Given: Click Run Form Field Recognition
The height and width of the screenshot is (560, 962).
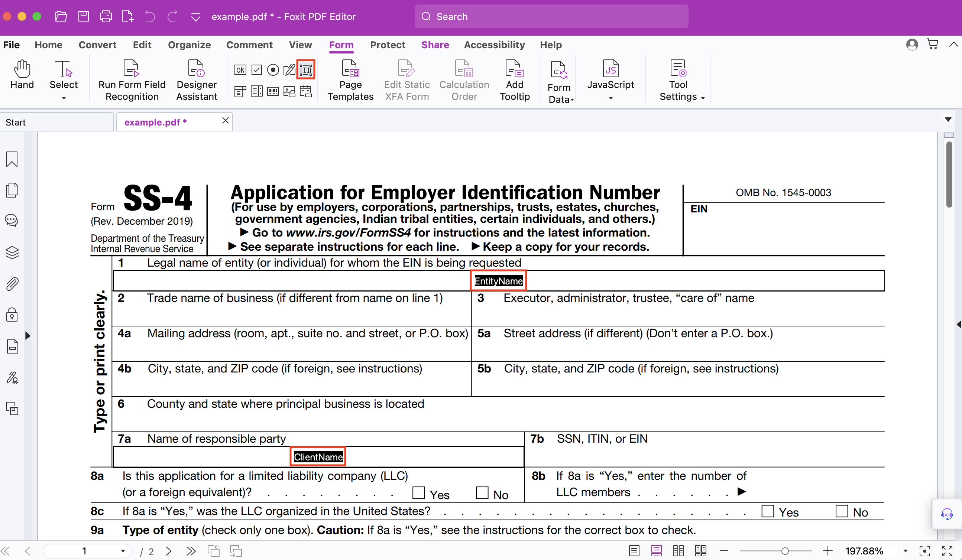Looking at the screenshot, I should pos(132,80).
